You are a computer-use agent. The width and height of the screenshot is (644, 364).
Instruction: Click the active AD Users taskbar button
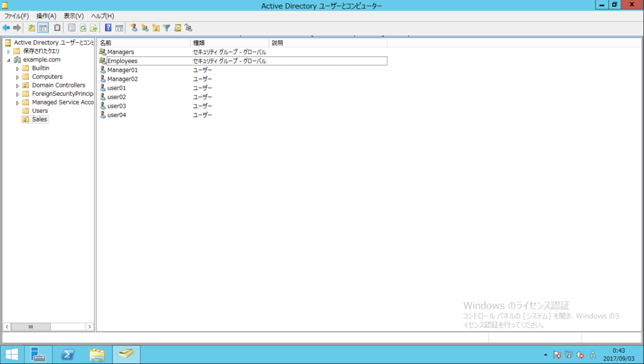(126, 355)
